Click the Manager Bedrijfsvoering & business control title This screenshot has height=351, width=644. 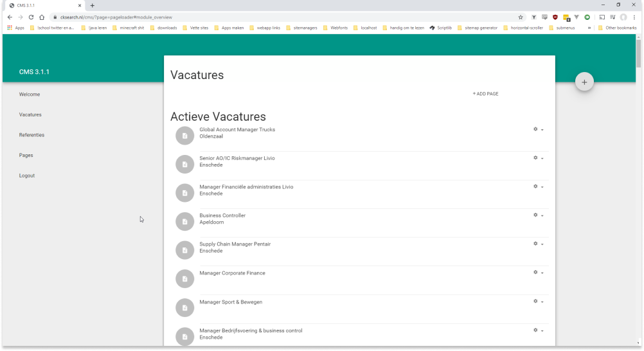click(251, 330)
